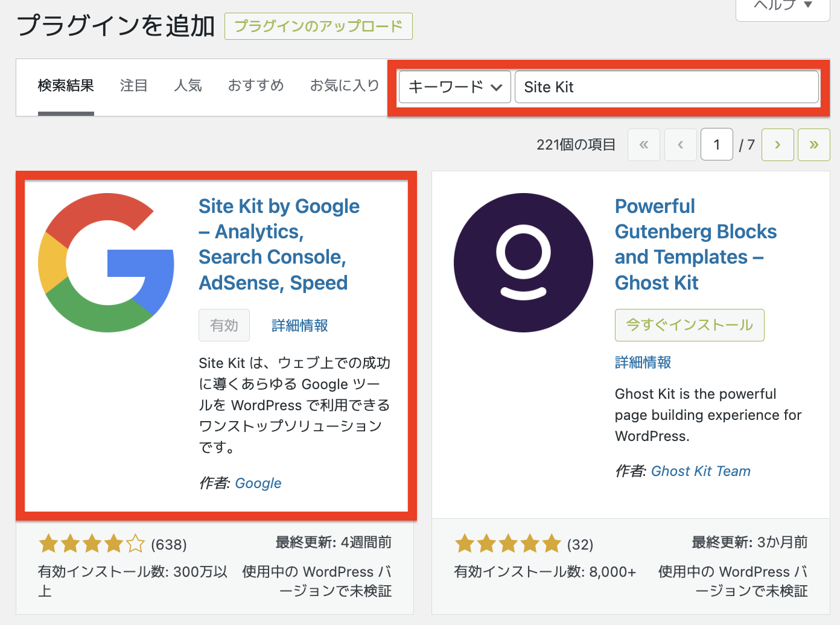
Task: Jump to last page of results
Action: coord(814,145)
